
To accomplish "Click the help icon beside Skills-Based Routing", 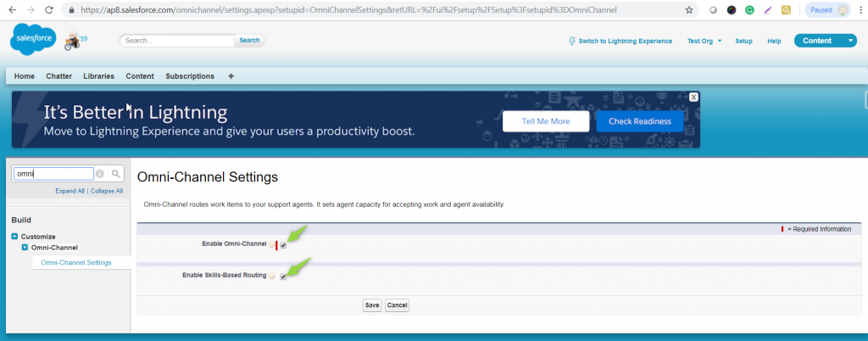I will [272, 277].
